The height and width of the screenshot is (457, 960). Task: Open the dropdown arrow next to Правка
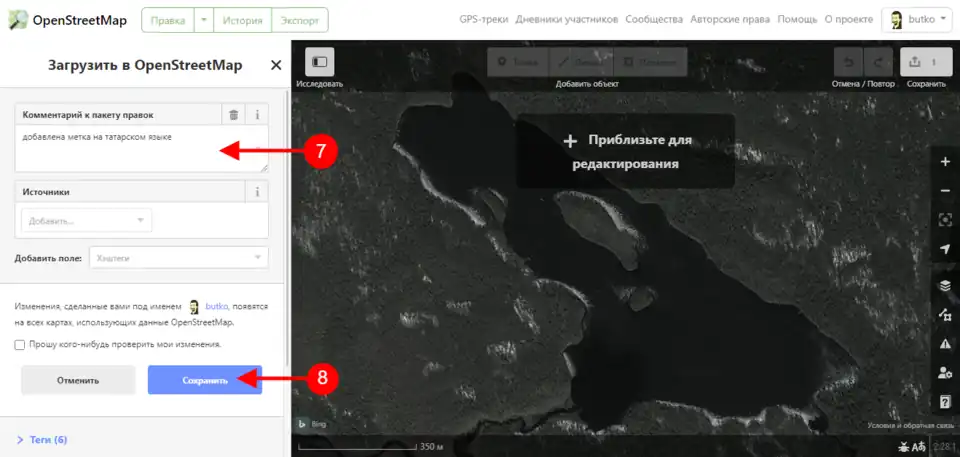(203, 20)
